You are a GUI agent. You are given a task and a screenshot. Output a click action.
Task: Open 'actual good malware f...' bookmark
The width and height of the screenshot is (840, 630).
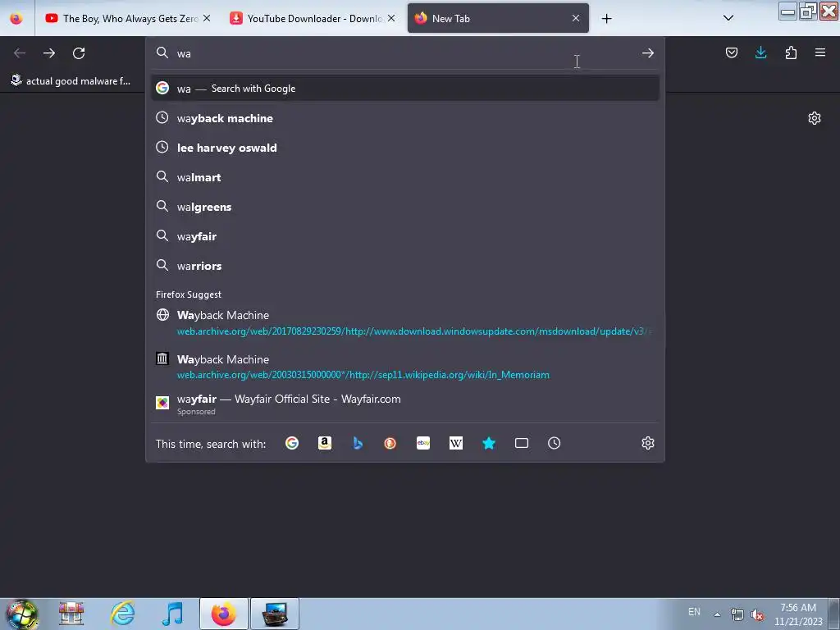pyautogui.click(x=71, y=81)
